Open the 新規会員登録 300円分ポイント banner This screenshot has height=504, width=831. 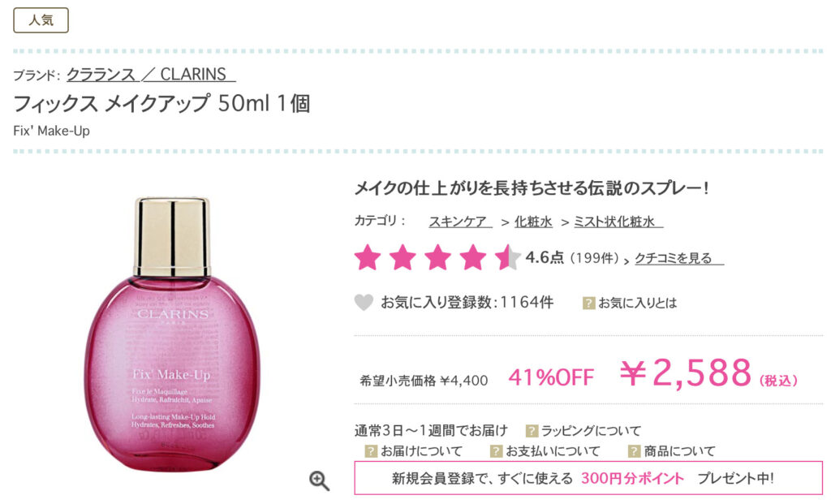click(588, 478)
